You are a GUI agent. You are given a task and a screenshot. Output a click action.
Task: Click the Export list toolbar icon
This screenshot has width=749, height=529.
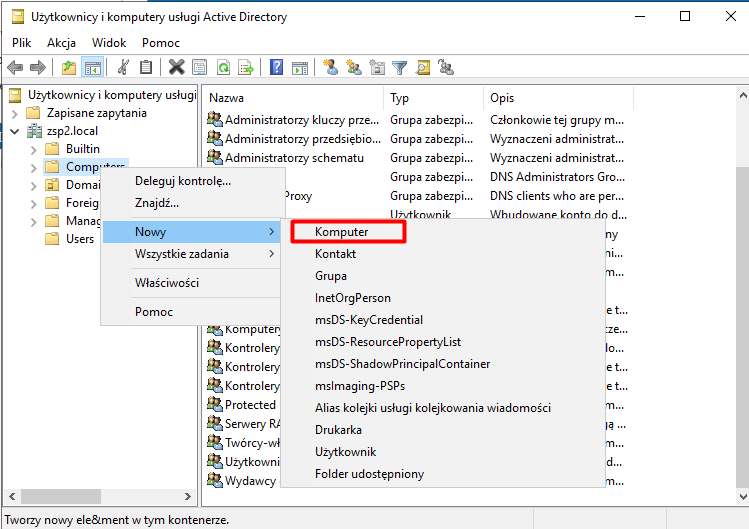tap(247, 67)
